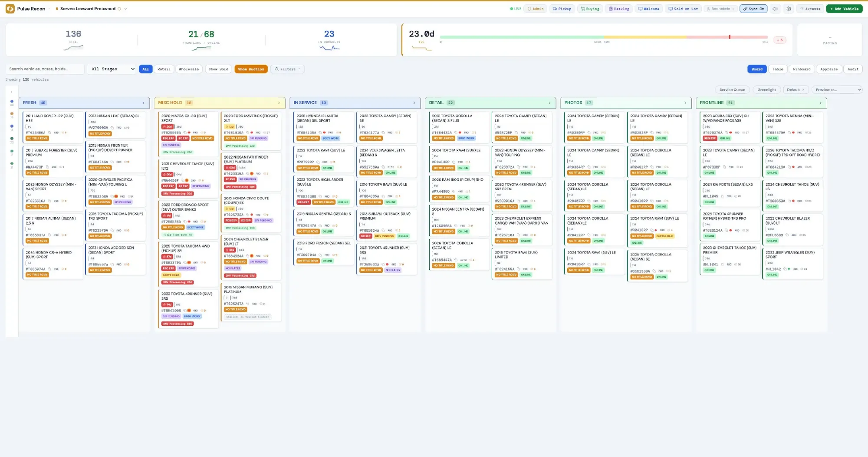Viewport: 868px width, 457px height.
Task: Open settings with the gear icon
Action: click(789, 9)
